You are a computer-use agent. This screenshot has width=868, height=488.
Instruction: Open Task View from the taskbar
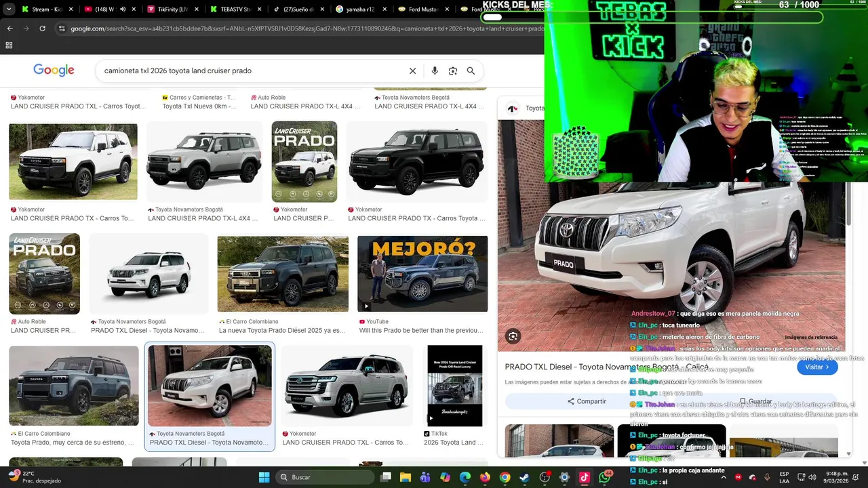pos(386,477)
